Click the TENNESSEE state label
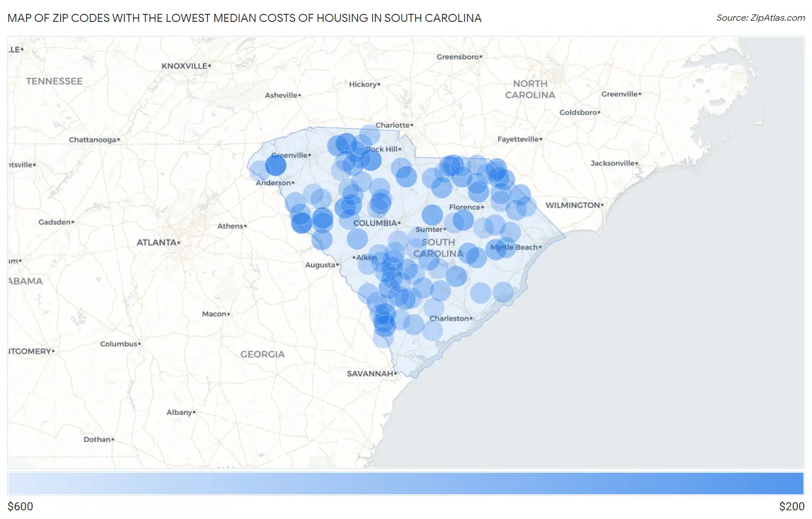 [x=54, y=81]
